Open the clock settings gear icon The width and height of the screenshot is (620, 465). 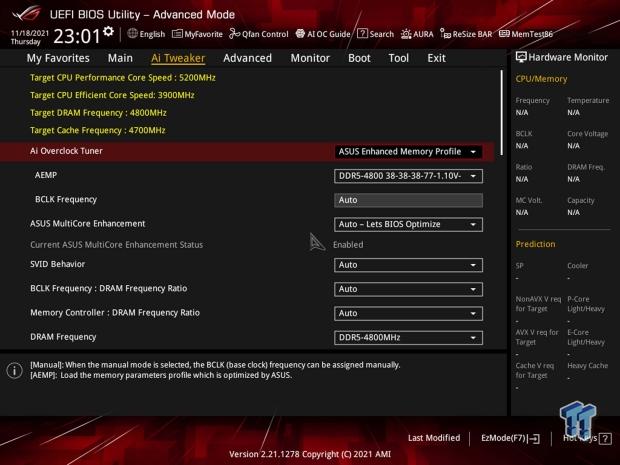108,31
